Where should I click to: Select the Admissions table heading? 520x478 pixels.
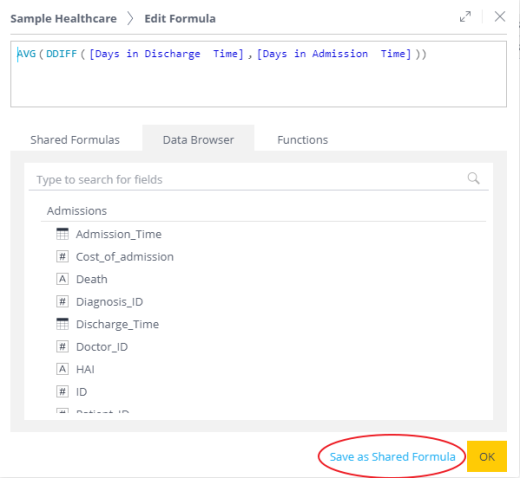point(77,211)
